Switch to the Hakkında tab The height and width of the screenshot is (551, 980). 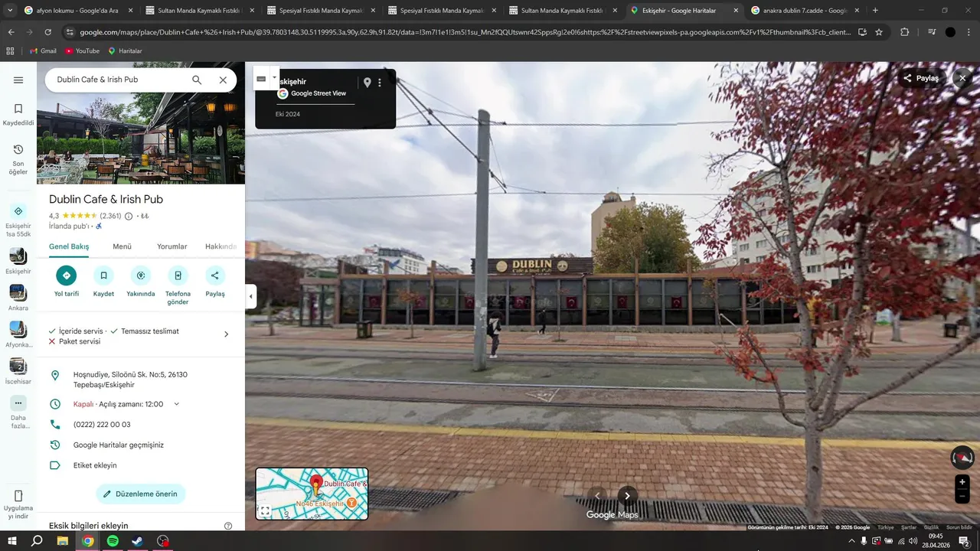[220, 246]
